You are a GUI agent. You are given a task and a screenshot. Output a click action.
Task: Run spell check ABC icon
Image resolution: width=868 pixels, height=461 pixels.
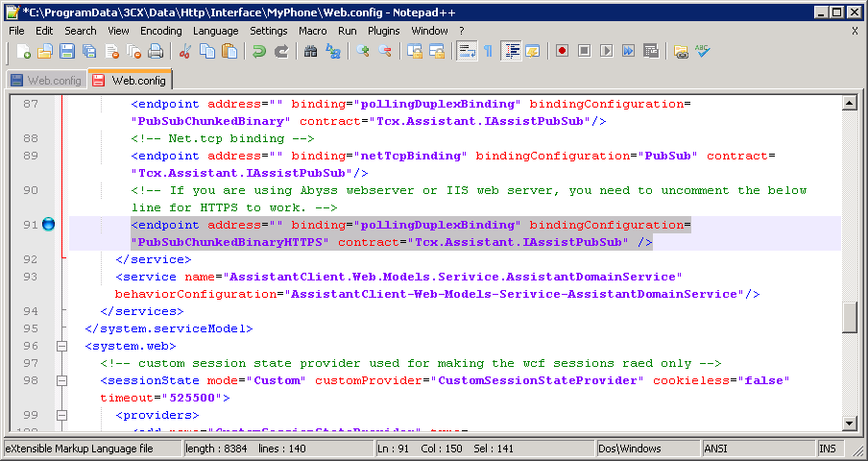click(703, 52)
